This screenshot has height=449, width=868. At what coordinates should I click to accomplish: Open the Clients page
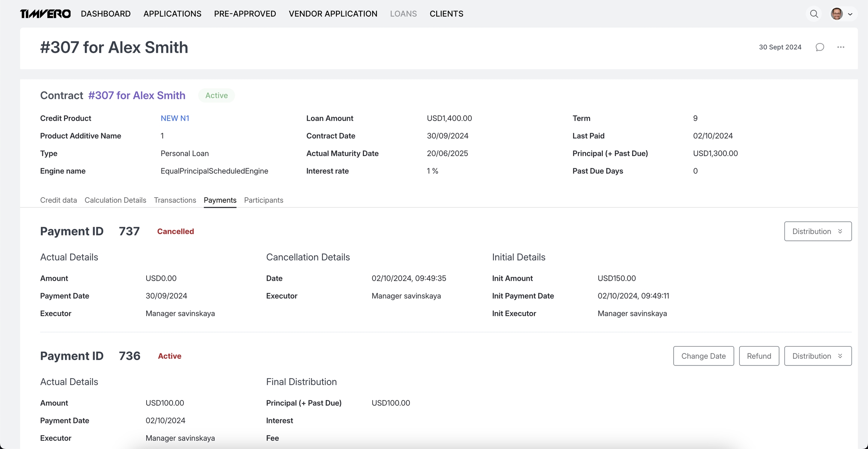(446, 14)
